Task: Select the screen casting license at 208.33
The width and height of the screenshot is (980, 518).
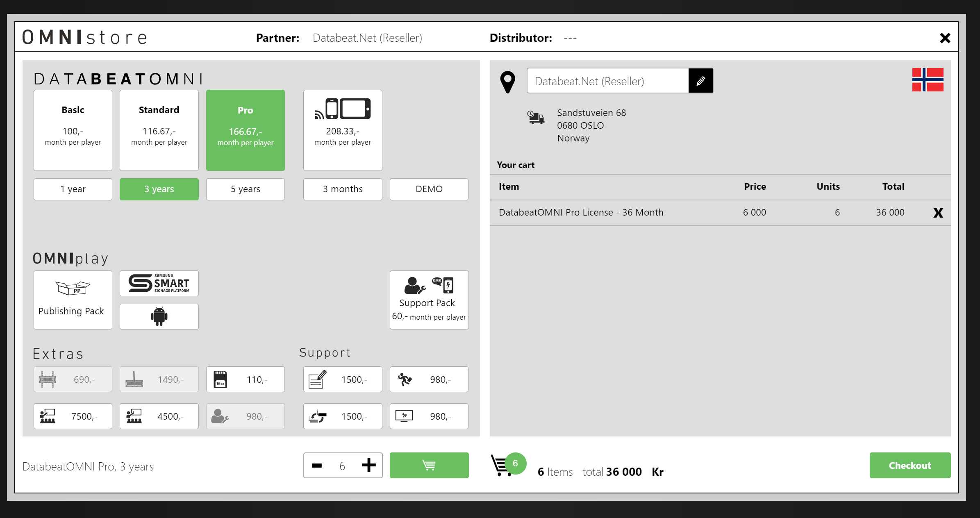Action: pyautogui.click(x=343, y=130)
